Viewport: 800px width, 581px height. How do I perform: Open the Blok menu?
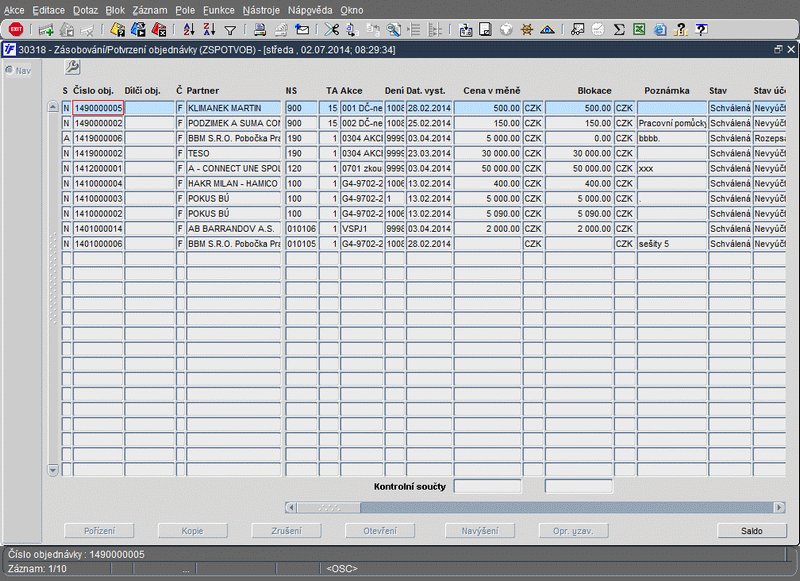click(115, 10)
